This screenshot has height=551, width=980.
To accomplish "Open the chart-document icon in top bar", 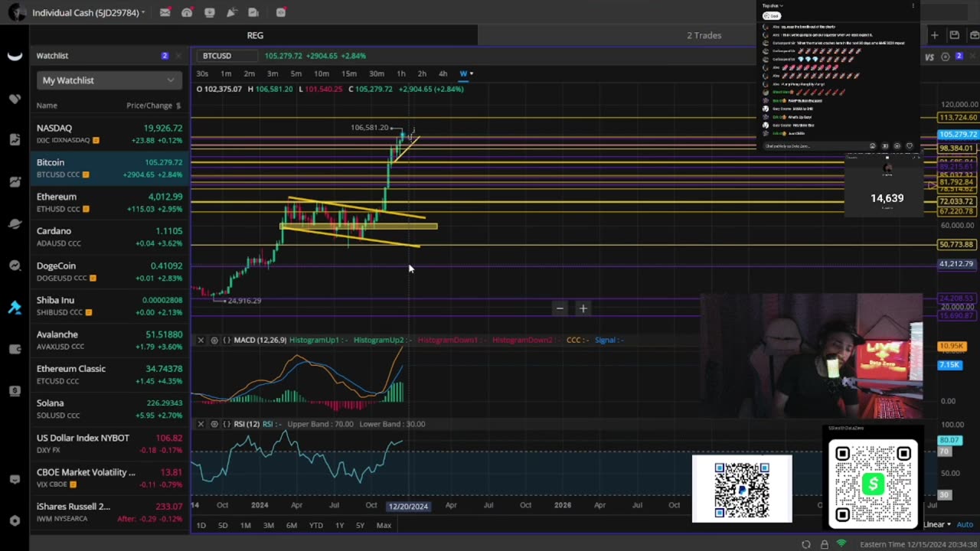I will (253, 12).
